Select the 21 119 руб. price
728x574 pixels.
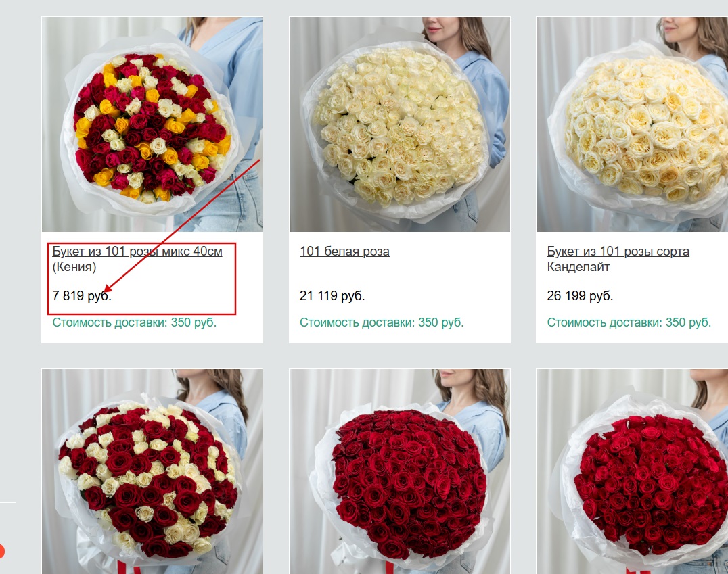pos(332,295)
